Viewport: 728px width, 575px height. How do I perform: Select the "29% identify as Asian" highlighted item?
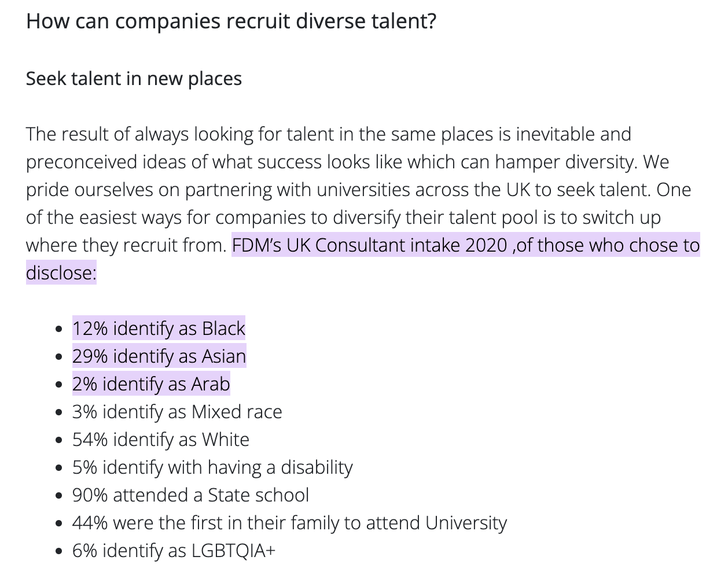click(x=159, y=356)
